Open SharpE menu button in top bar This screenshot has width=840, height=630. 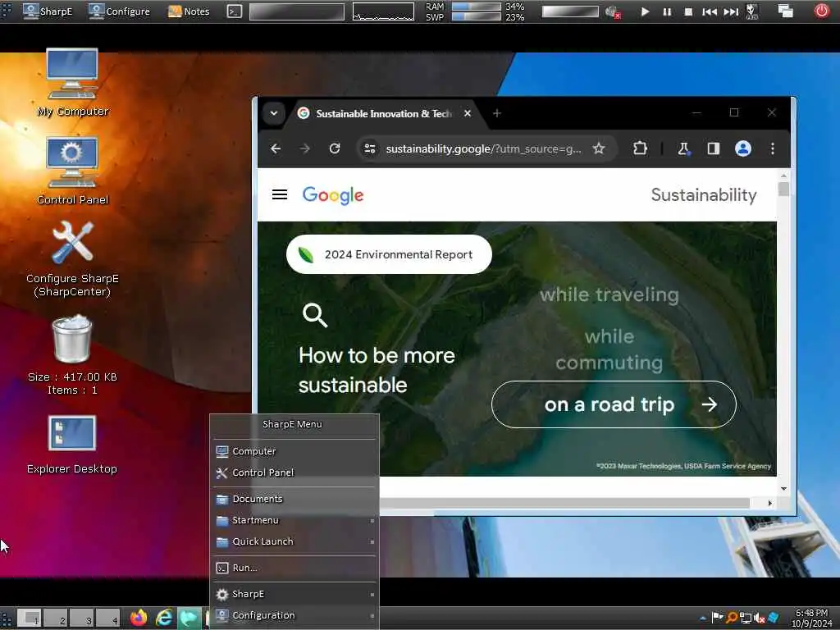(48, 11)
